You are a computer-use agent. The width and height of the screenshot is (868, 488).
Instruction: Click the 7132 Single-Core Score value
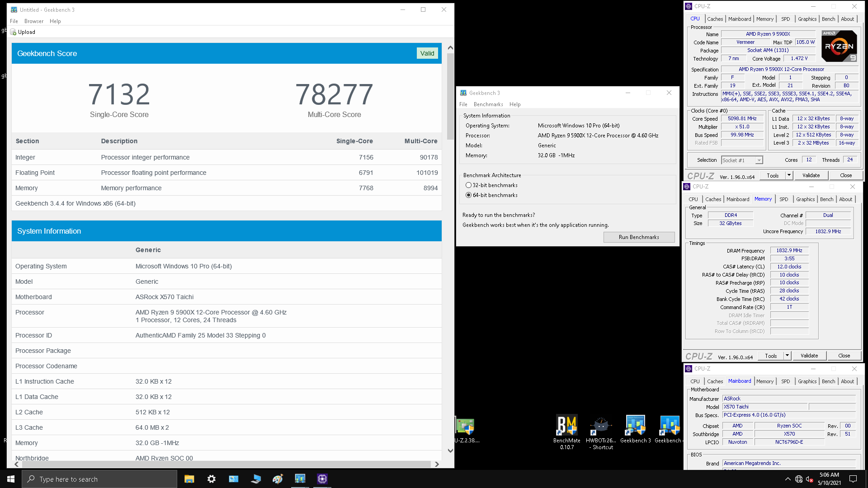click(x=119, y=94)
